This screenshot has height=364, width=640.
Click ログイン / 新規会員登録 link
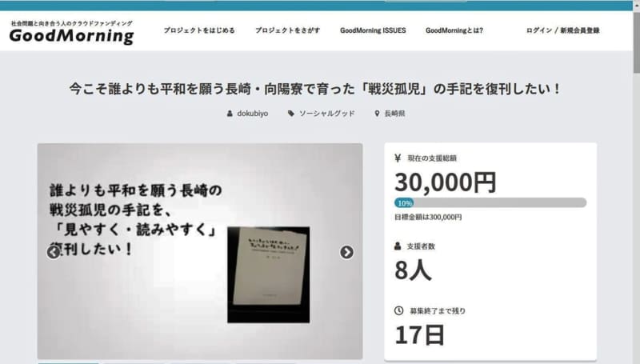click(x=563, y=30)
